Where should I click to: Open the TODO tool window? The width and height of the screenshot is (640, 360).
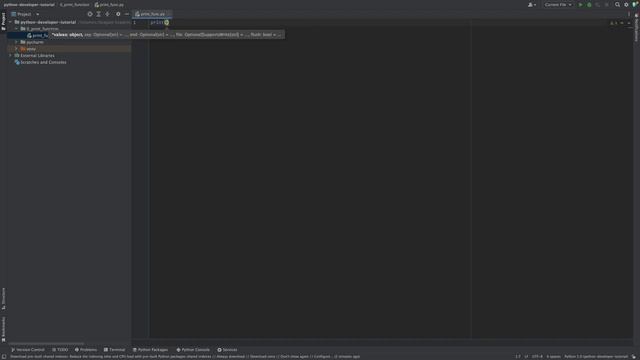[x=60, y=350]
